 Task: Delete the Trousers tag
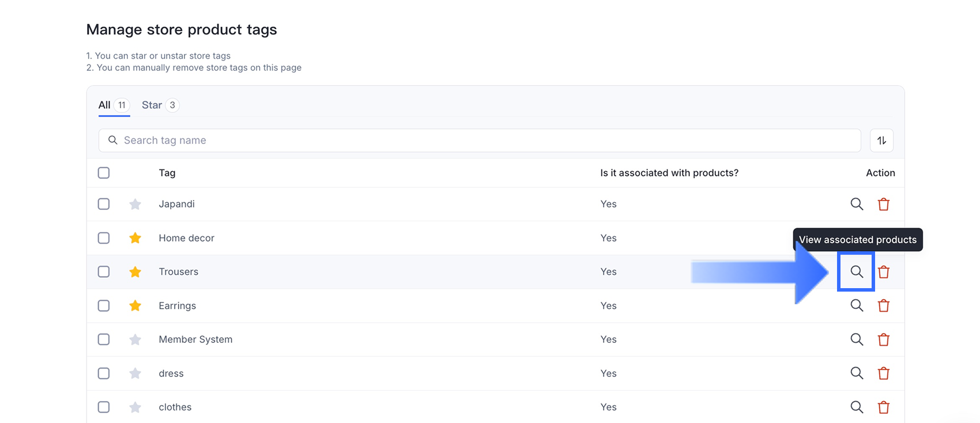click(x=883, y=271)
